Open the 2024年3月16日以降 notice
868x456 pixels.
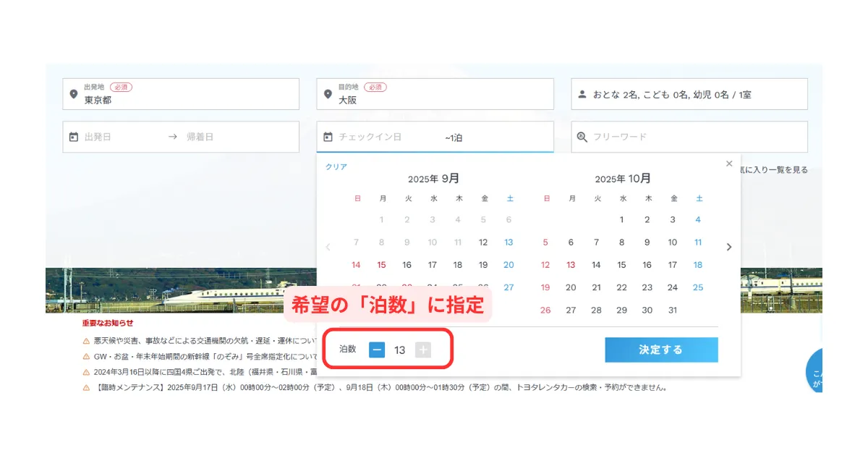[205, 372]
